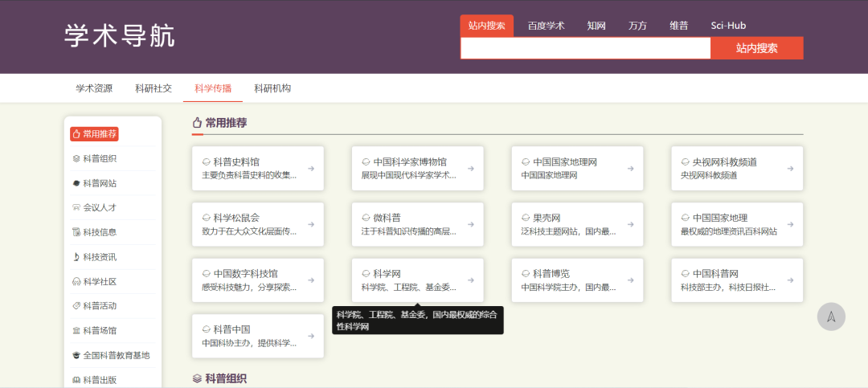Click arrow icon on 中国数字科技馆 card

coord(311,280)
